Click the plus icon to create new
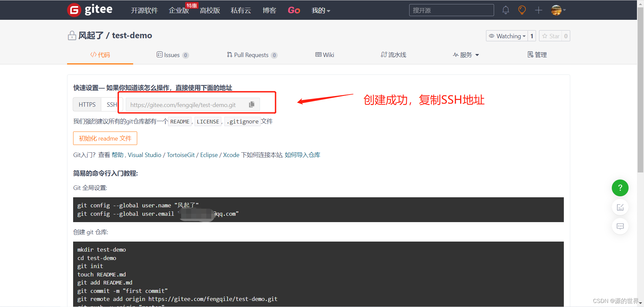Viewport: 644px width, 307px height. [x=539, y=10]
